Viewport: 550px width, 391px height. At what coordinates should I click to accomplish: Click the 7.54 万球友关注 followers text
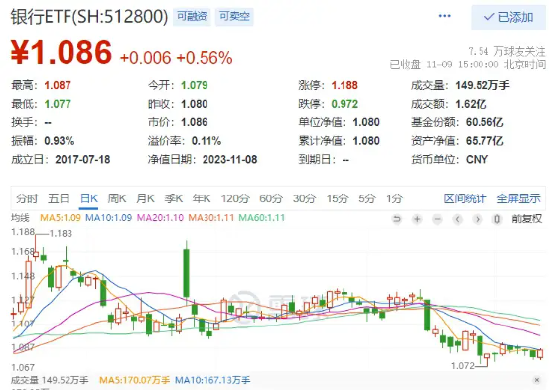pyautogui.click(x=507, y=52)
